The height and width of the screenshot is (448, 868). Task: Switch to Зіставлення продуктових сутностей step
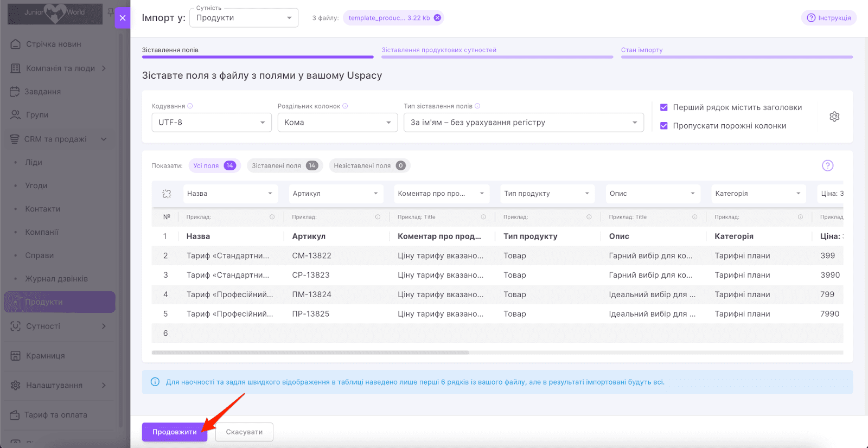click(x=438, y=50)
